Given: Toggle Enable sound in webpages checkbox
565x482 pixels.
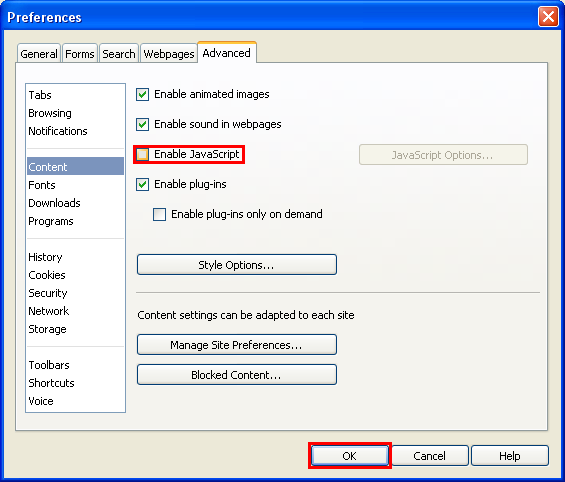Looking at the screenshot, I should pos(142,124).
